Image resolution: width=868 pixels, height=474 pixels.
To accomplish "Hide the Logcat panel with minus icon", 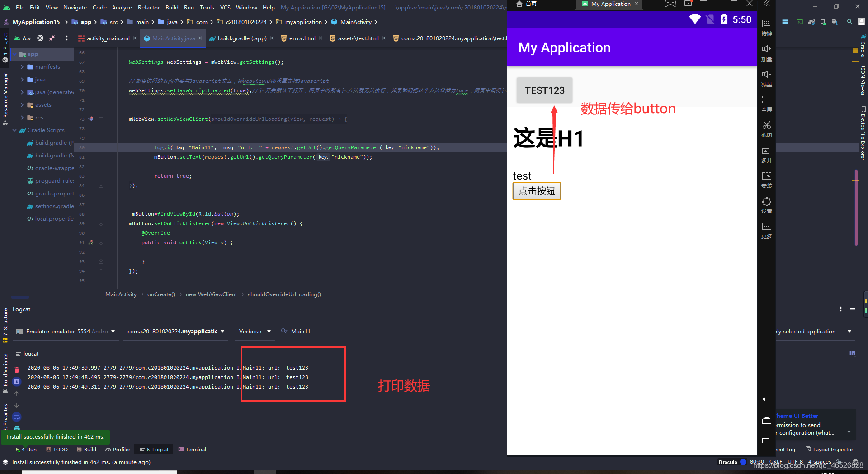I will pyautogui.click(x=853, y=309).
